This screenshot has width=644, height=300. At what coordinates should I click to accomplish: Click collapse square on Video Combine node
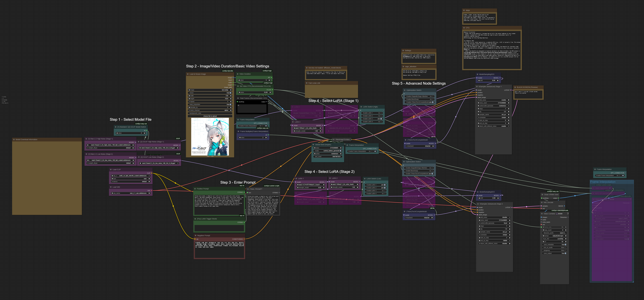(542, 214)
